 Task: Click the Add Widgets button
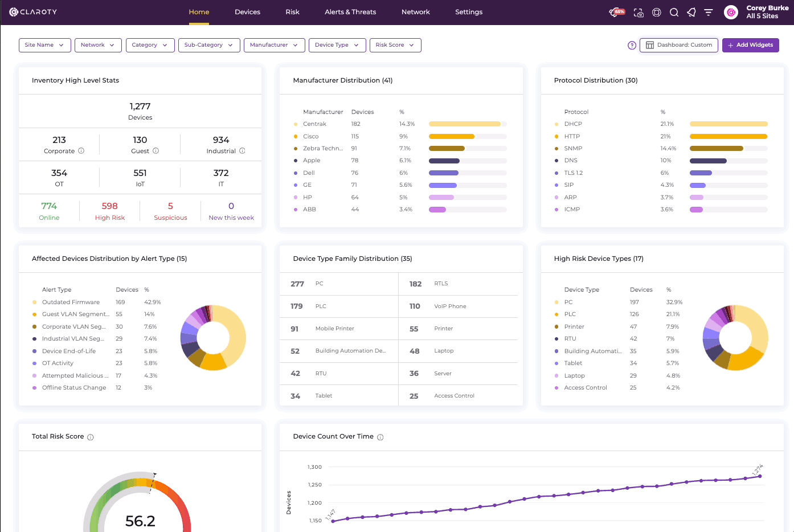[x=751, y=45]
